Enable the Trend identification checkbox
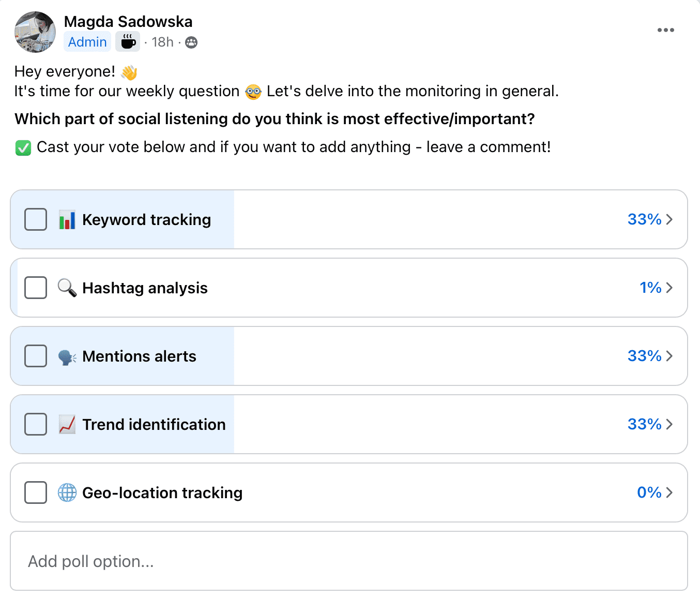Viewport: 700px width, 597px height. pos(36,424)
